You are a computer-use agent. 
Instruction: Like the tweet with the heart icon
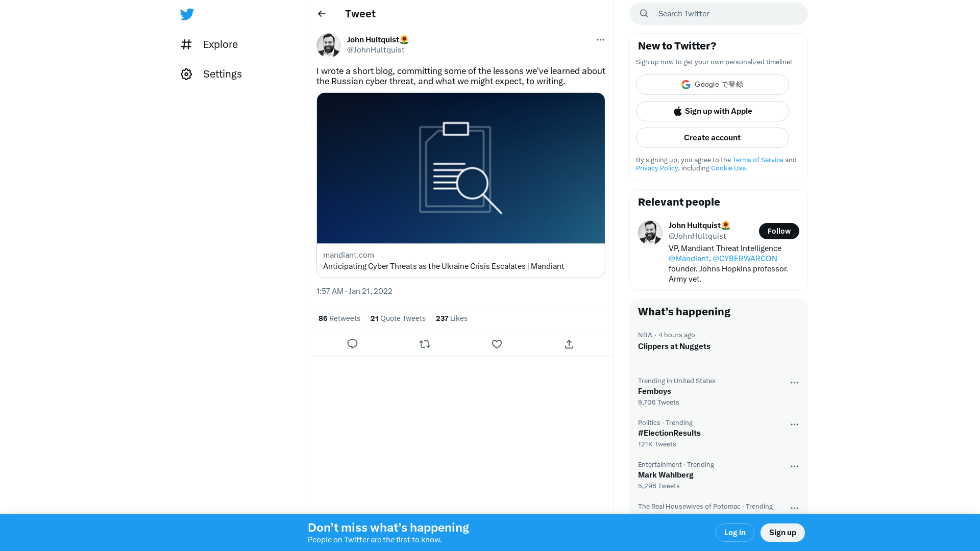[497, 344]
